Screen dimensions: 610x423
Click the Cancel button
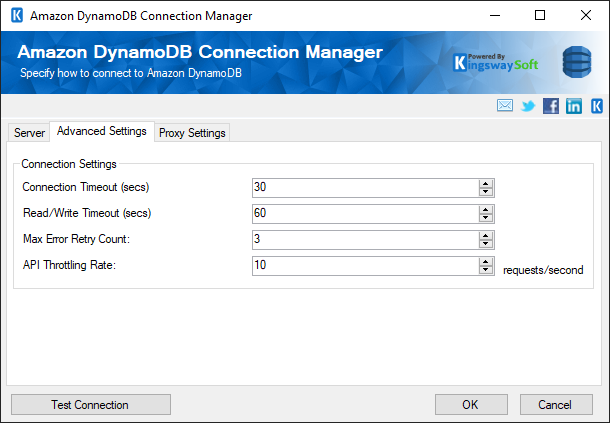[x=556, y=405]
